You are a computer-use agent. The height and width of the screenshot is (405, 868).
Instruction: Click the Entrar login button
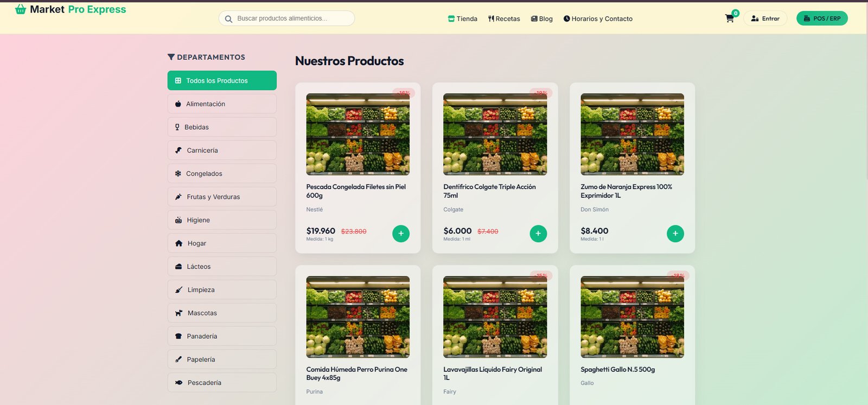[765, 18]
